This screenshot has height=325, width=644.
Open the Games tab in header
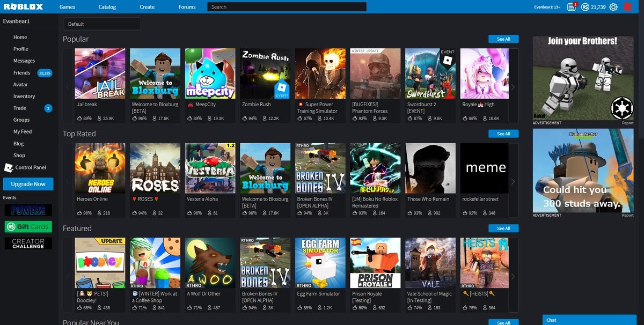[x=67, y=7]
